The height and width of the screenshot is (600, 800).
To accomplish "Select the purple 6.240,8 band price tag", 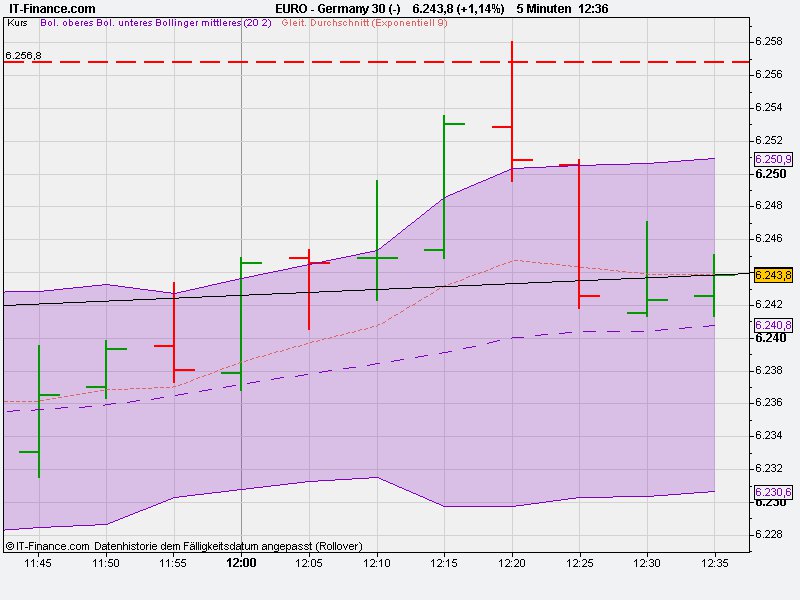I will 772,324.
